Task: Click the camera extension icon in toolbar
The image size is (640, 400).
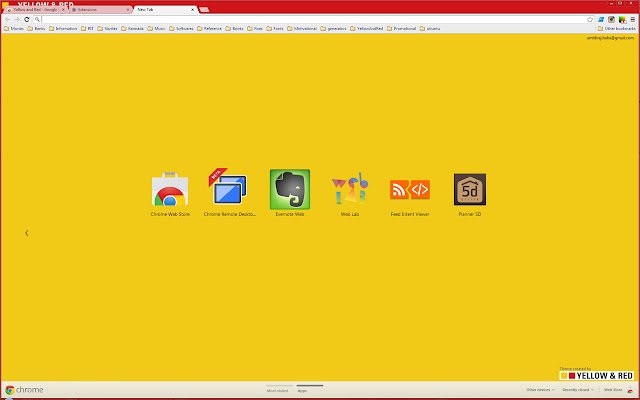Action: tap(611, 19)
